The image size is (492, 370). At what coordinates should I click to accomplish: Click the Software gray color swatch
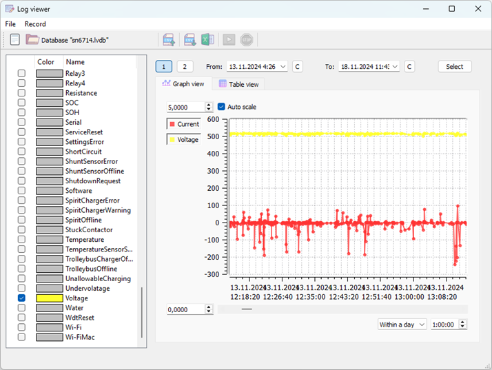tap(49, 190)
